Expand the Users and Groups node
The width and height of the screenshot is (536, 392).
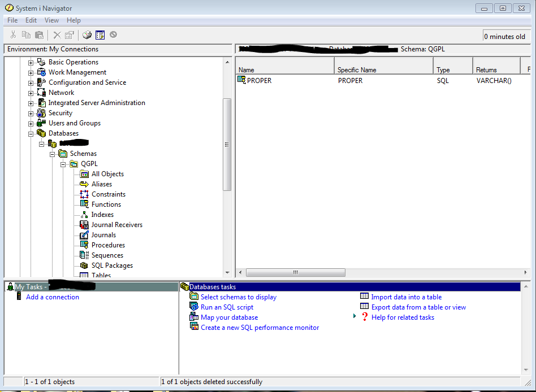point(31,124)
